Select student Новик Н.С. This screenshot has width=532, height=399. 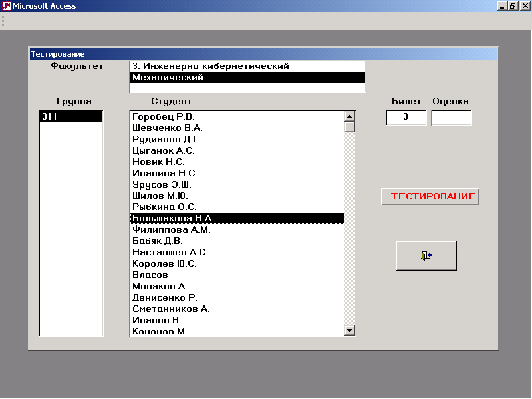click(237, 162)
